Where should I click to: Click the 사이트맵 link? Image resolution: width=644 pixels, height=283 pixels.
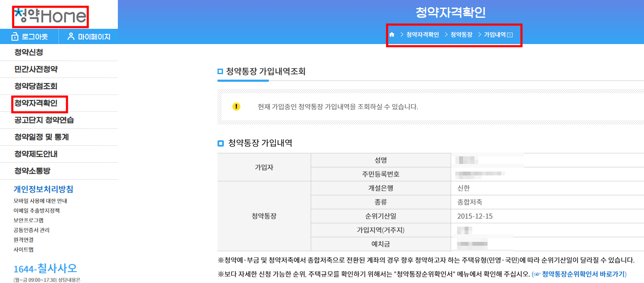click(x=23, y=250)
